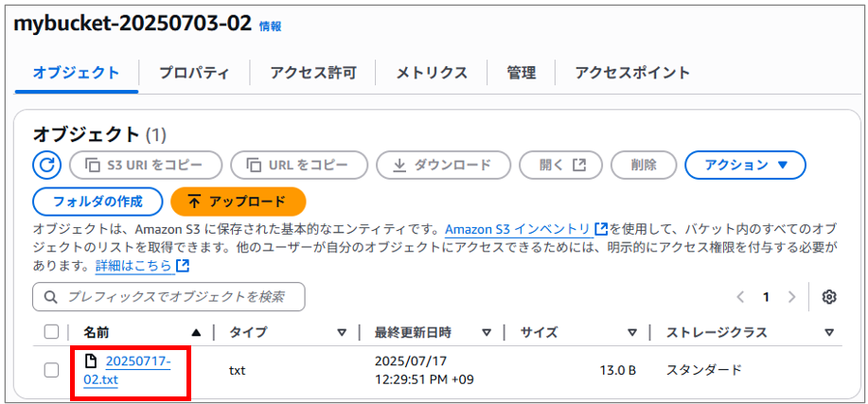Screen dimensions: 868x404
Task: Click the external link icon after Amazon S3 インベントリ
Action: [601, 229]
